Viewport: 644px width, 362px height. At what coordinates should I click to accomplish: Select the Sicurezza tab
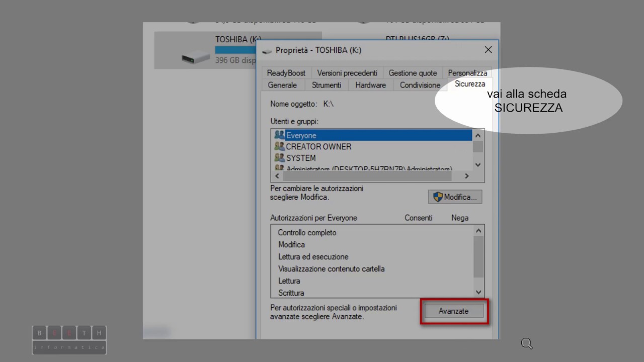[x=470, y=84]
